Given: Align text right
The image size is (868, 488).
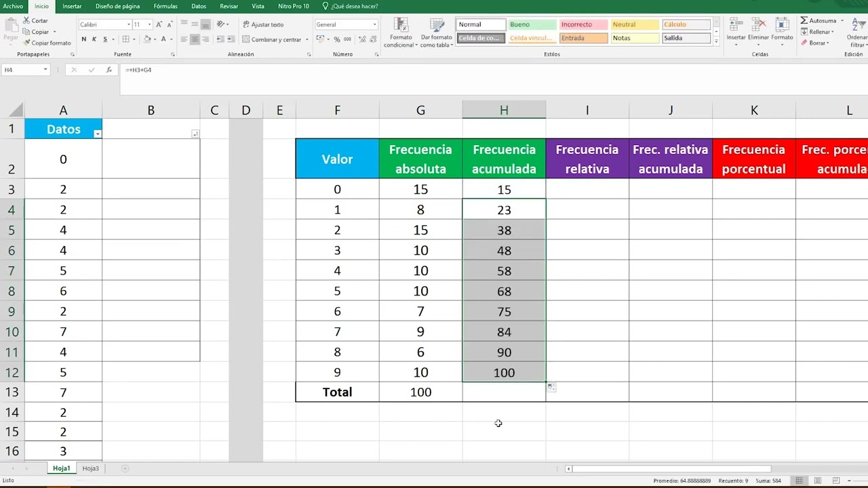Looking at the screenshot, I should (205, 39).
